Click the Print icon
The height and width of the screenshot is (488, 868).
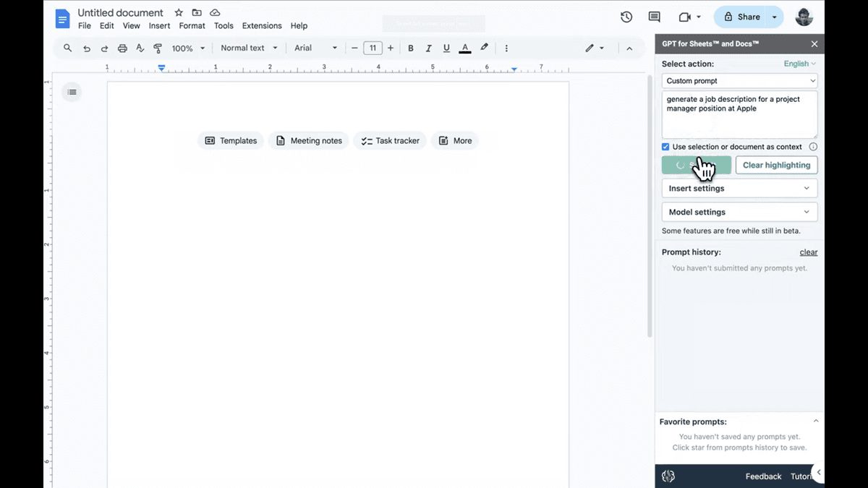point(122,48)
